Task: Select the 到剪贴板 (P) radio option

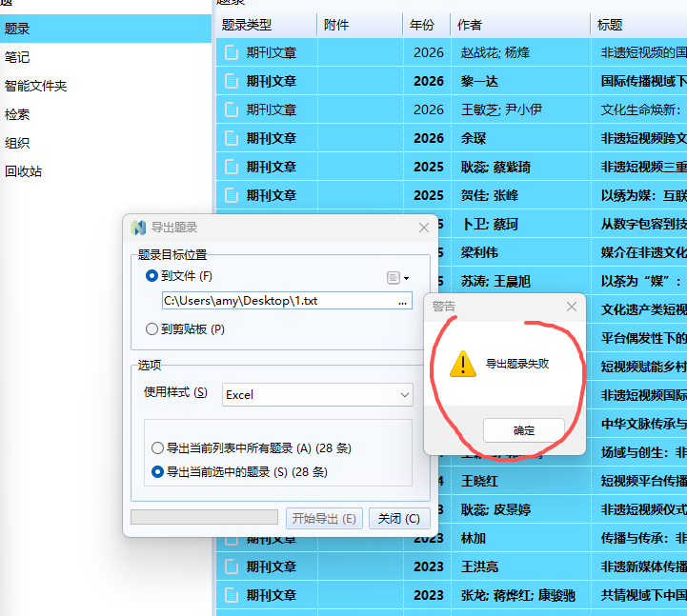Action: (185, 328)
